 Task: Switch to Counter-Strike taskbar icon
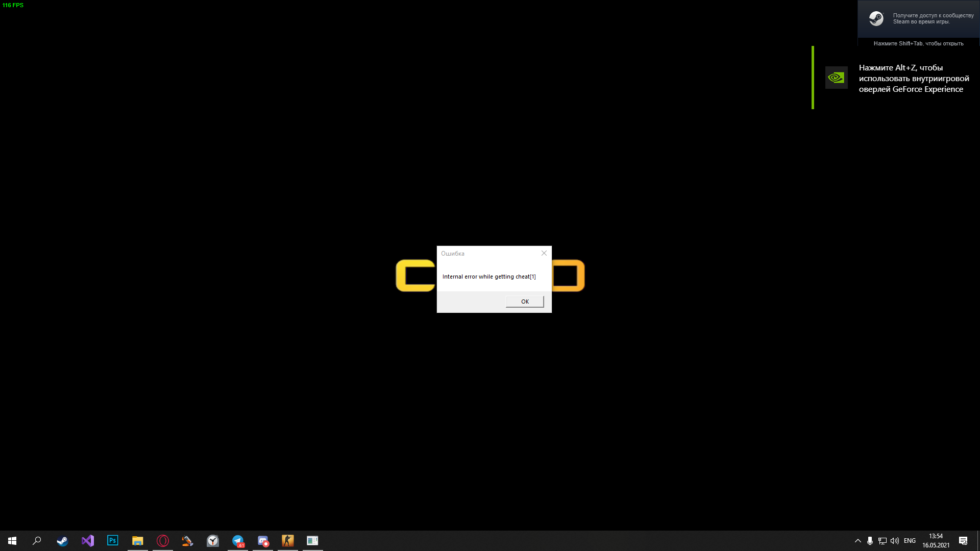point(288,541)
